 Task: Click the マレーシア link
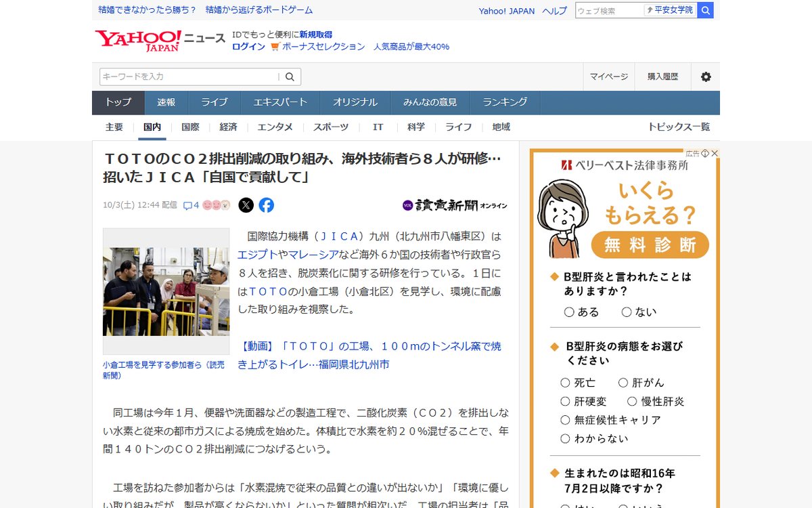click(x=313, y=255)
